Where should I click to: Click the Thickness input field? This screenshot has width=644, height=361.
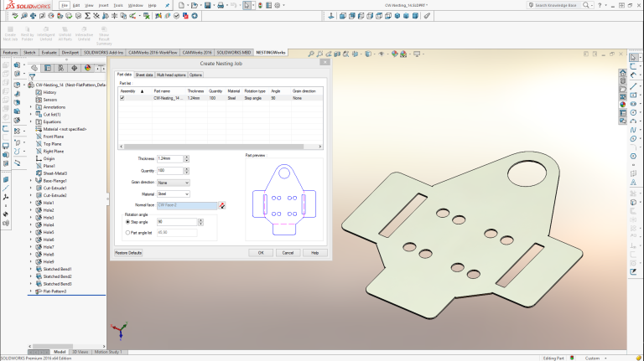pyautogui.click(x=170, y=159)
